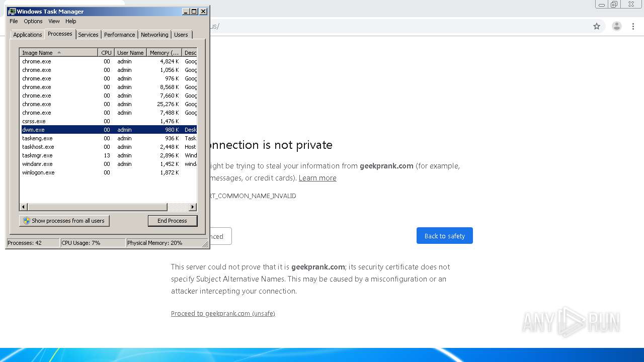Click the 2,448 K memory value

pyautogui.click(x=170, y=147)
